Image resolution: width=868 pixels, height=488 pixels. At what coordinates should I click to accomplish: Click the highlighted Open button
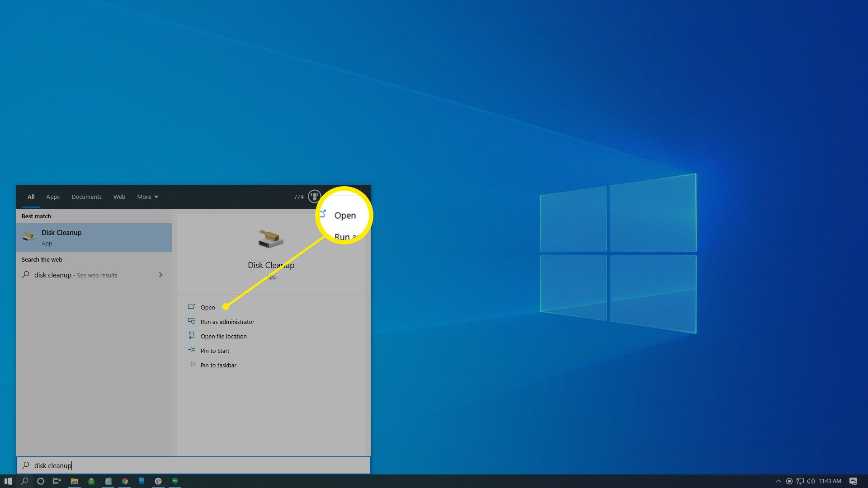pyautogui.click(x=344, y=215)
